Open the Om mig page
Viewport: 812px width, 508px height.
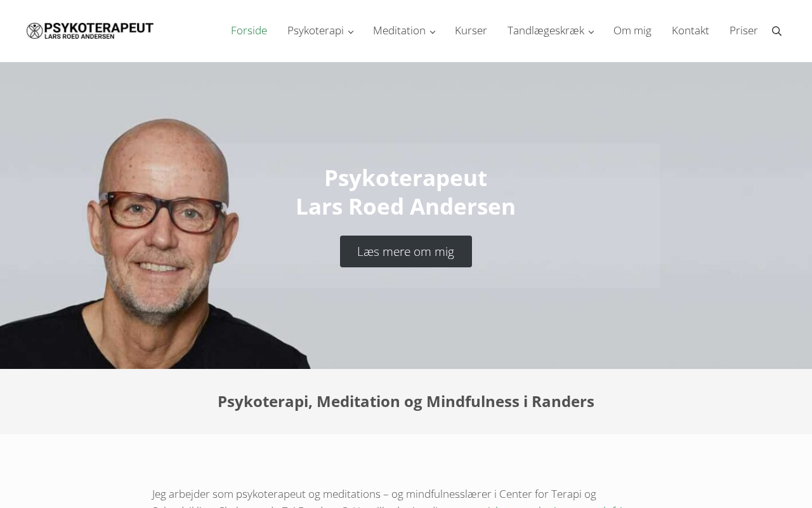632,30
